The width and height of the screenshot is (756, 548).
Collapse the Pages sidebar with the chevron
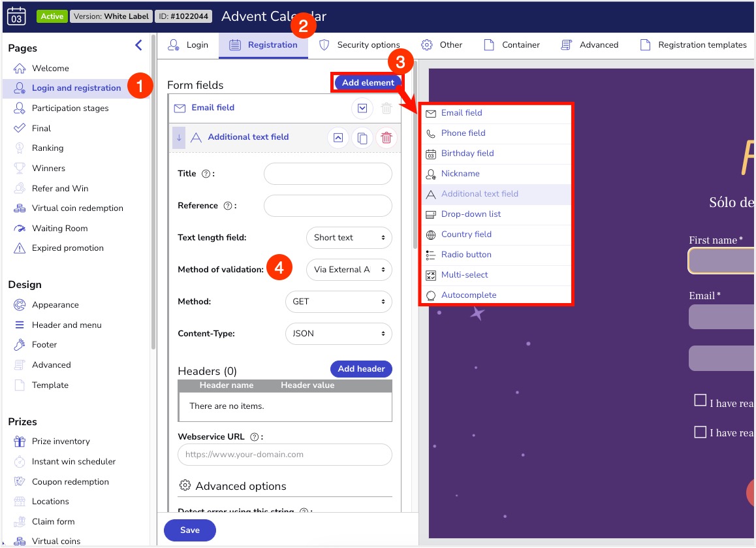139,45
